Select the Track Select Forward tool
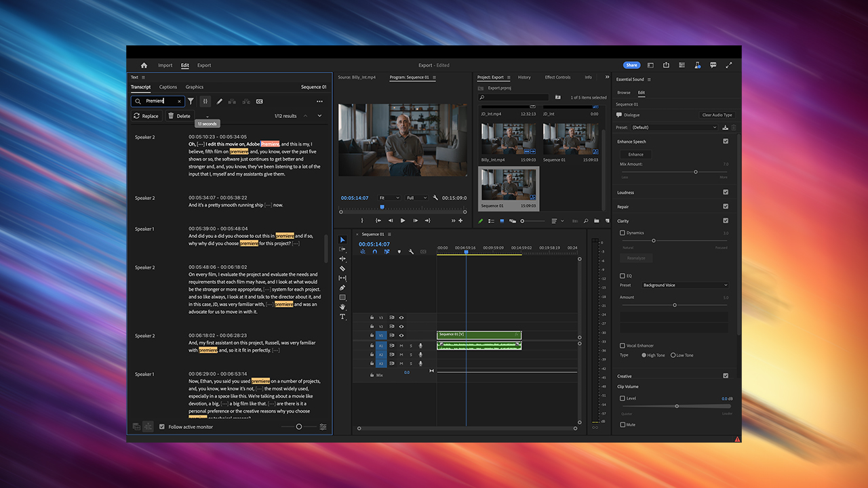The image size is (868, 488). [x=342, y=249]
